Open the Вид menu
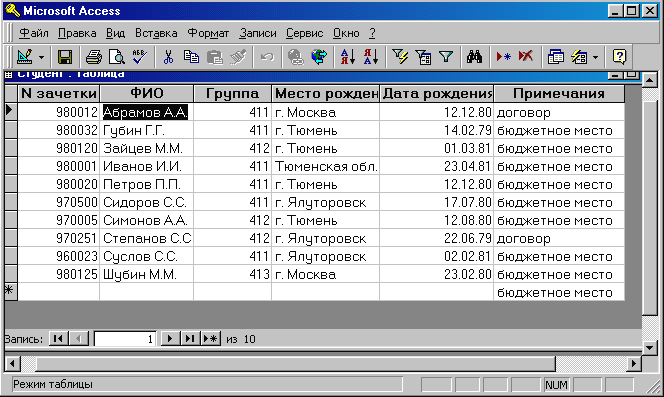 point(115,33)
